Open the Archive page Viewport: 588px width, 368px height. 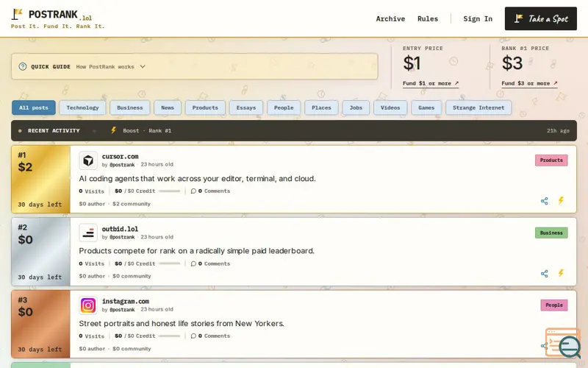tap(390, 19)
